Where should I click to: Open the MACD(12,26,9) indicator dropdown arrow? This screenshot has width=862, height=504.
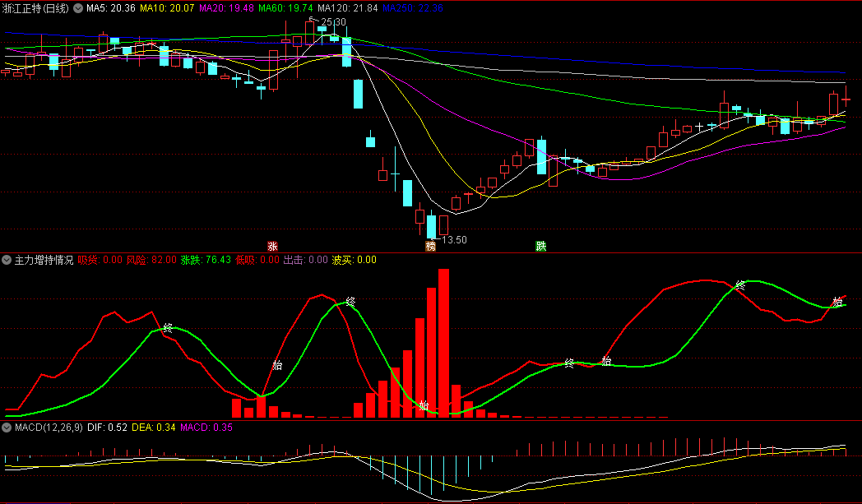(7, 427)
